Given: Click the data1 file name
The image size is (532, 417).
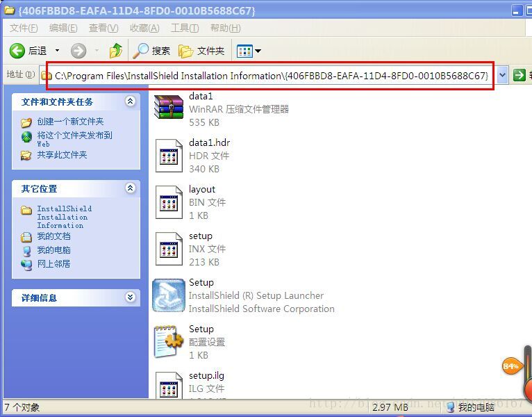Looking at the screenshot, I should [201, 96].
